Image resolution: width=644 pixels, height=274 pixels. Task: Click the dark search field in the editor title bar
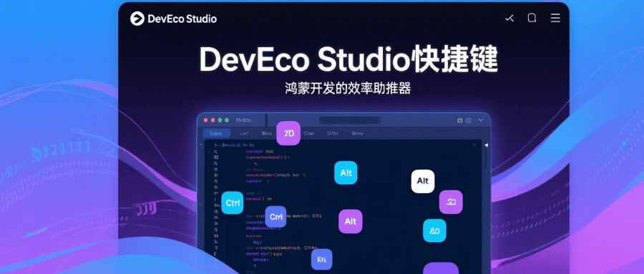[x=349, y=120]
